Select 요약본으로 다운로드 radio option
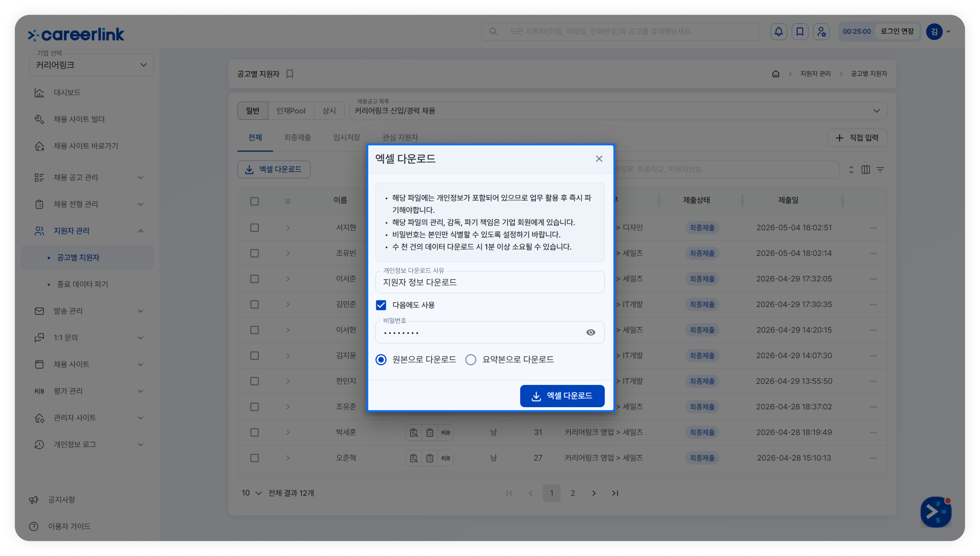The width and height of the screenshot is (980, 556). pos(471,360)
